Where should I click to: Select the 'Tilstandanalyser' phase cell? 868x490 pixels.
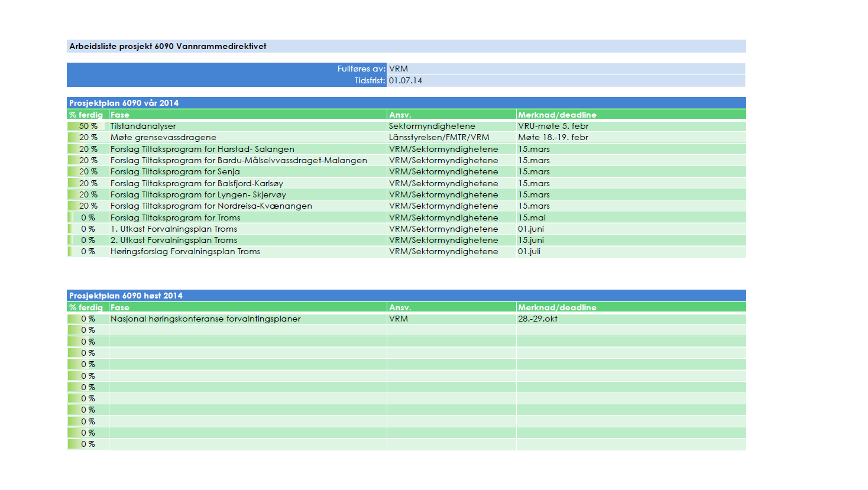pos(248,126)
